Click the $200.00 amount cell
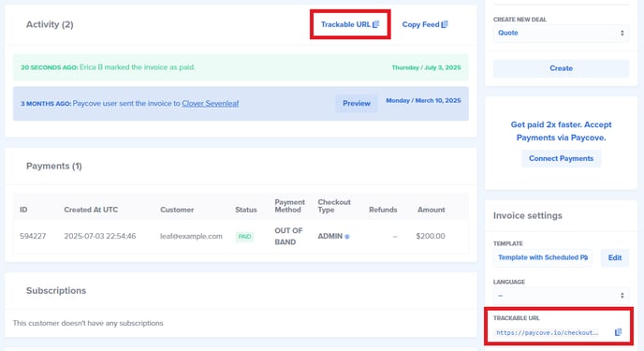 coord(431,236)
